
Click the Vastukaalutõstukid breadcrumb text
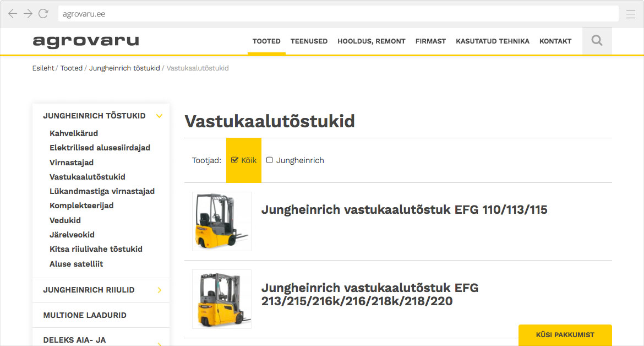[x=198, y=68]
